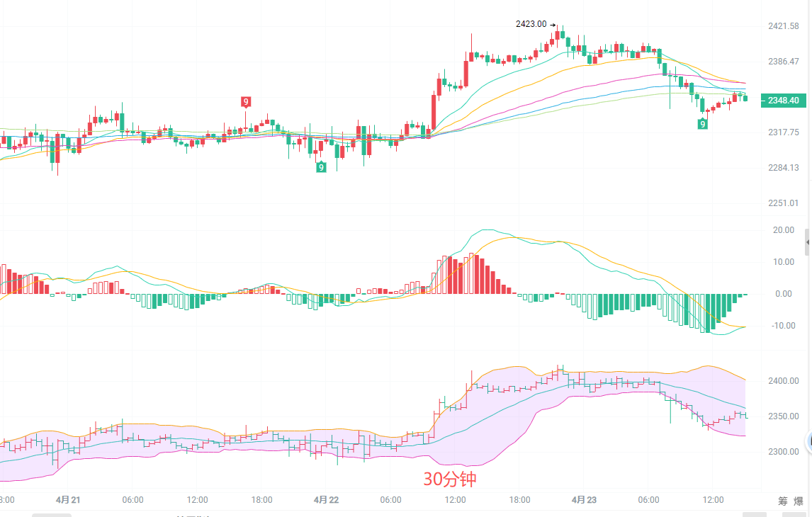Click the 筹 chip distribution icon
812x517 pixels.
coord(782,501)
